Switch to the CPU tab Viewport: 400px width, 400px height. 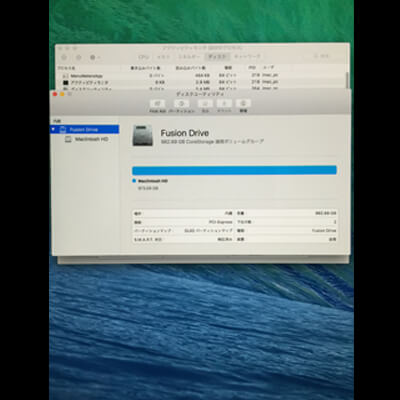tap(143, 57)
